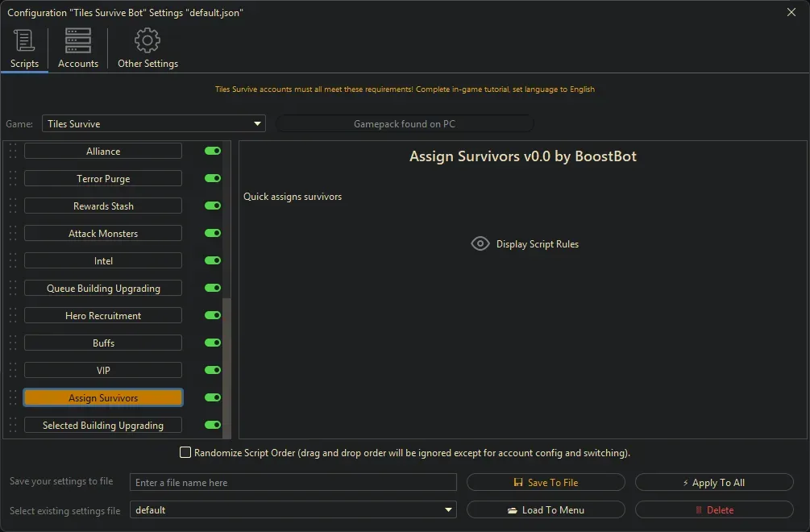
Task: Open Other Settings gear icon
Action: 147,40
